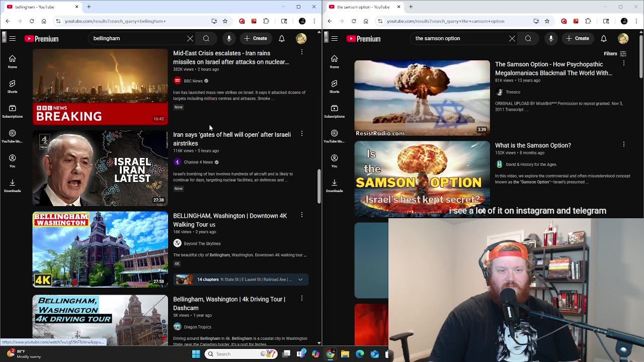Click the YouTube Premium logo in the left window

click(x=41, y=39)
